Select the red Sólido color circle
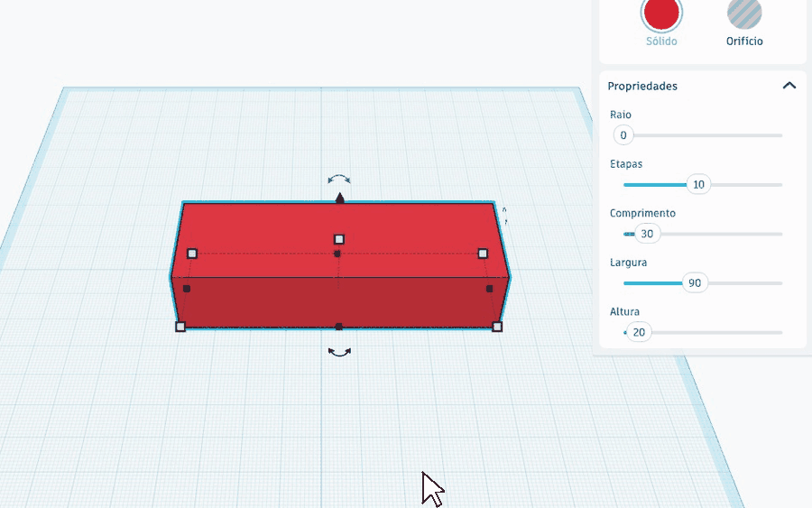The width and height of the screenshot is (812, 508). (661, 13)
